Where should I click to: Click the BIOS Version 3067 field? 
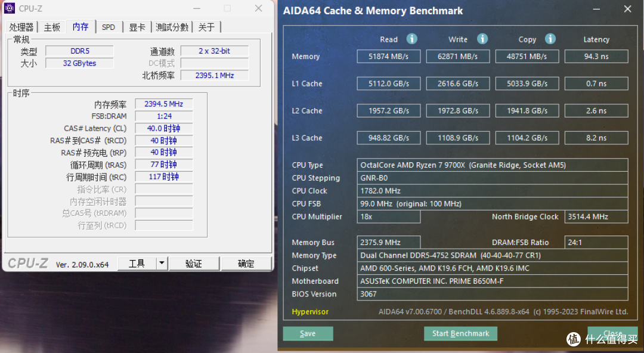coord(493,294)
